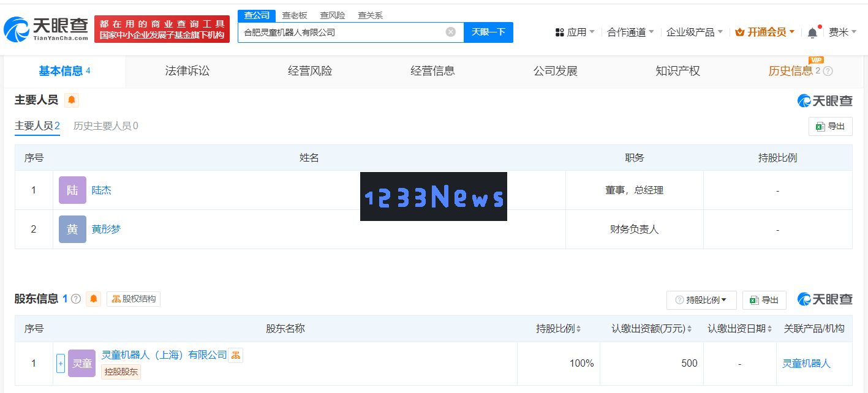This screenshot has height=393, width=868.
Task: Click the red 国家中小企业发展子基金 banner
Action: coord(162,29)
